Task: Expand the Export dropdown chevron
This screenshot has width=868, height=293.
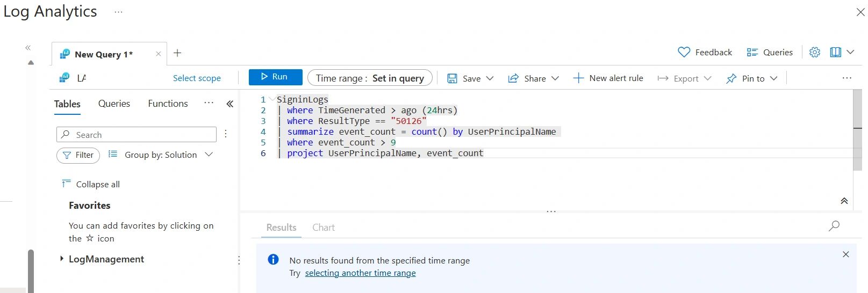Action: tap(707, 78)
